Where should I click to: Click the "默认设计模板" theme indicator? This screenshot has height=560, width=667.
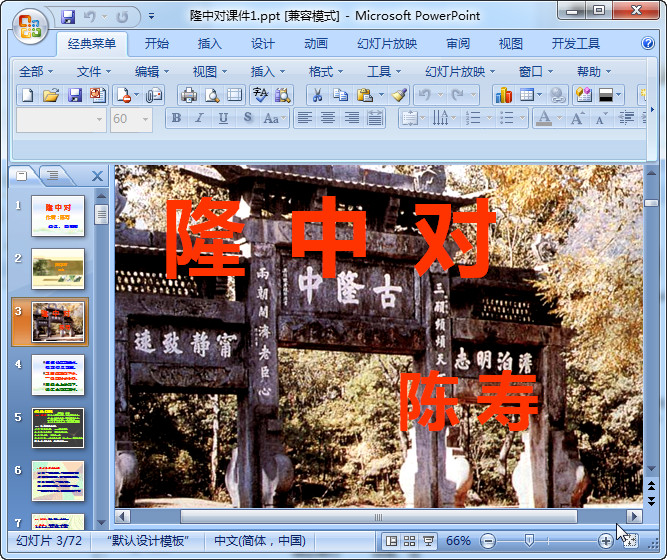coord(148,541)
